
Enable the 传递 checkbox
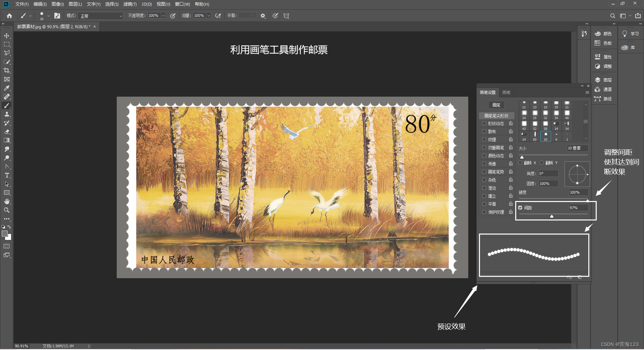click(x=484, y=164)
